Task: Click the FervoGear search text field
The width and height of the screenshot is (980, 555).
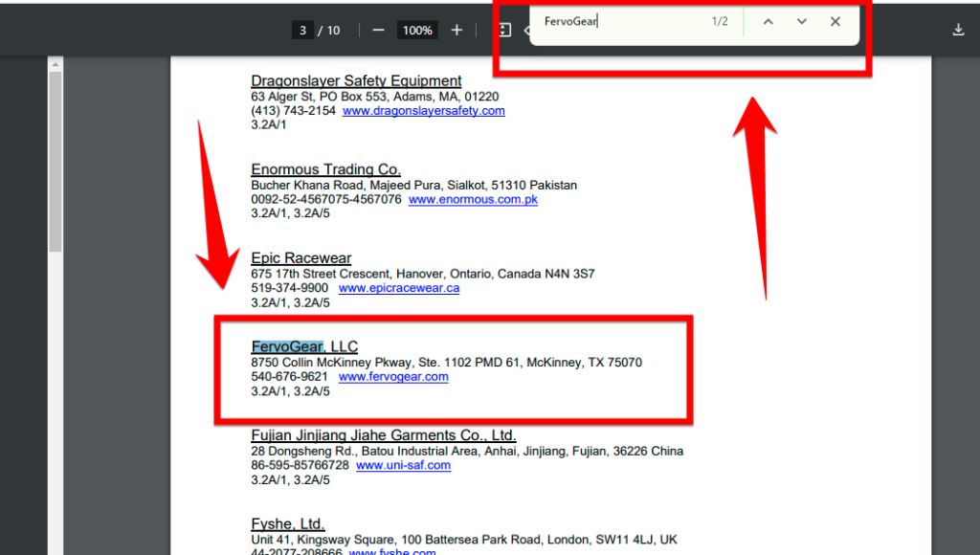Action: (x=622, y=21)
